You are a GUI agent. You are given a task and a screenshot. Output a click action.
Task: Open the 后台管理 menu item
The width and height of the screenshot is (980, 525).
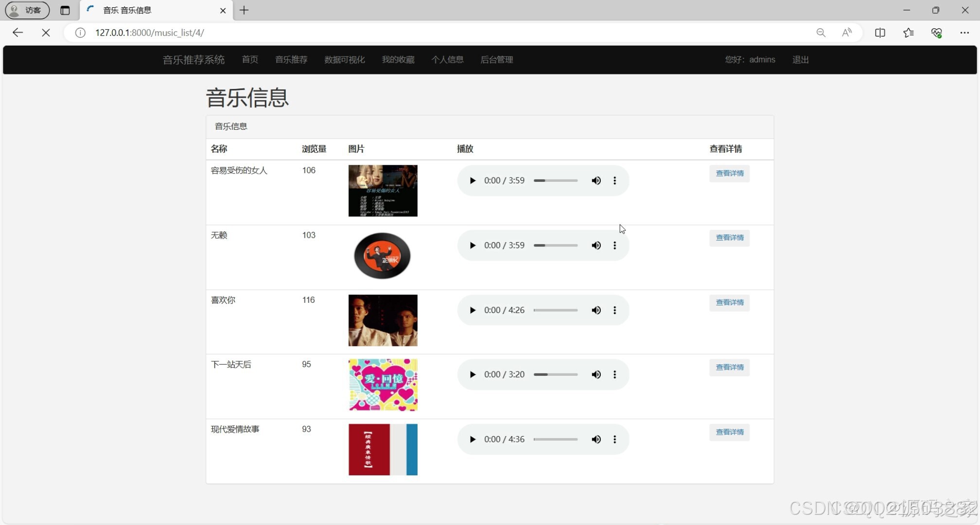[496, 60]
